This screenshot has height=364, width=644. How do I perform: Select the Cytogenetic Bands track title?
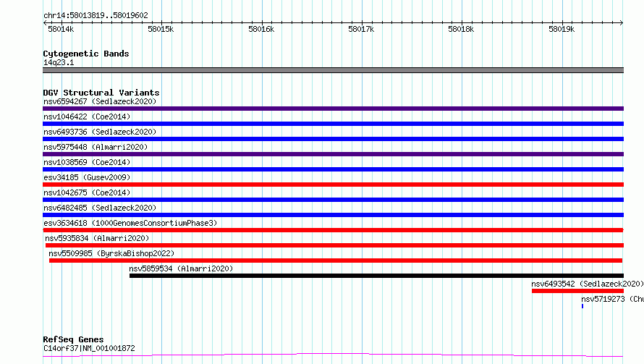(x=86, y=54)
